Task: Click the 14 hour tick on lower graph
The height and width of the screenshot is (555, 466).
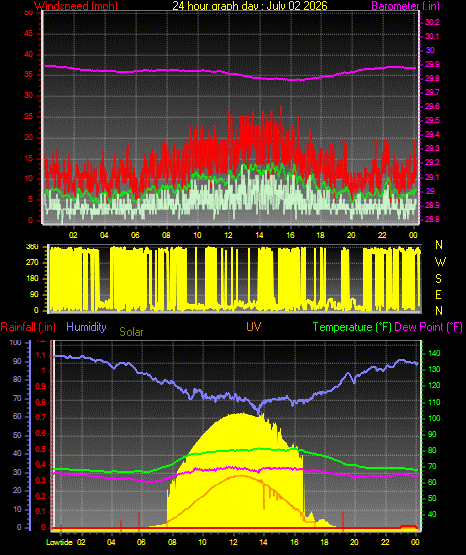Action: [x=263, y=542]
